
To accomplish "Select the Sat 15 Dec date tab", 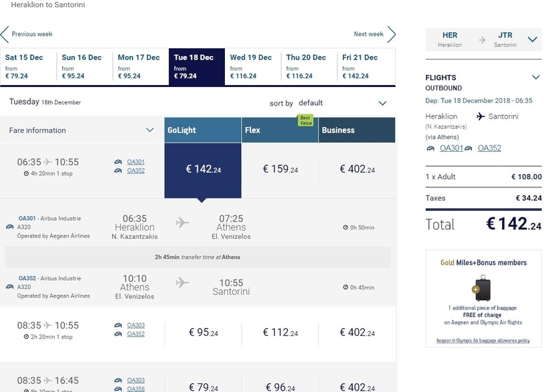I will [27, 66].
